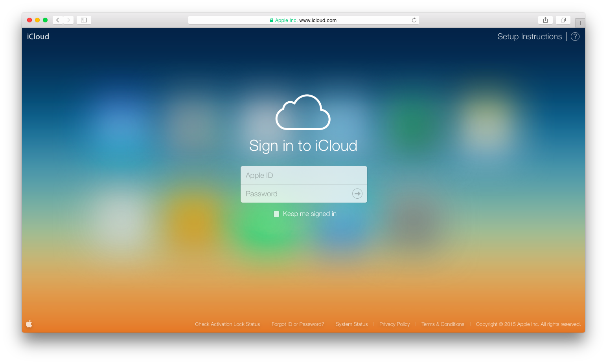Screen dimensions: 607x364
Task: Open the Share menu in Safari toolbar
Action: click(x=545, y=20)
